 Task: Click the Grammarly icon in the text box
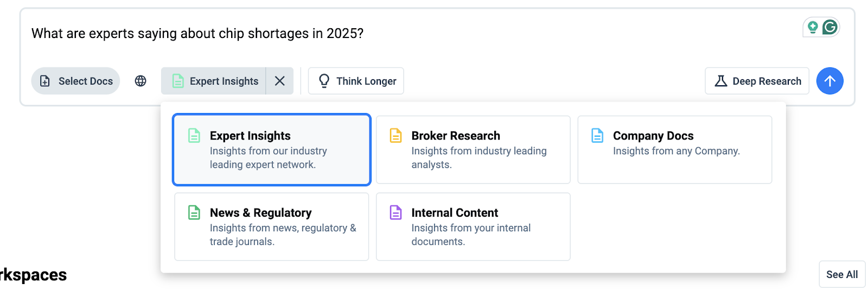(x=830, y=27)
